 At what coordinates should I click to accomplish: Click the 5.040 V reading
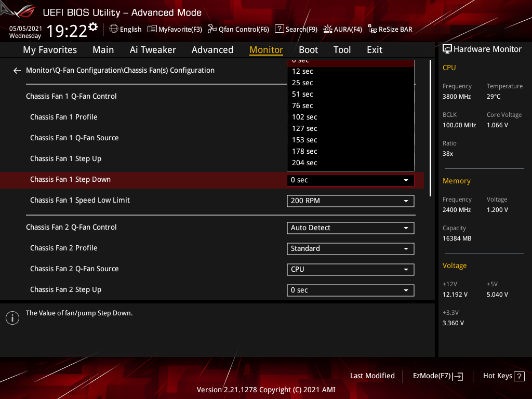[x=497, y=295]
